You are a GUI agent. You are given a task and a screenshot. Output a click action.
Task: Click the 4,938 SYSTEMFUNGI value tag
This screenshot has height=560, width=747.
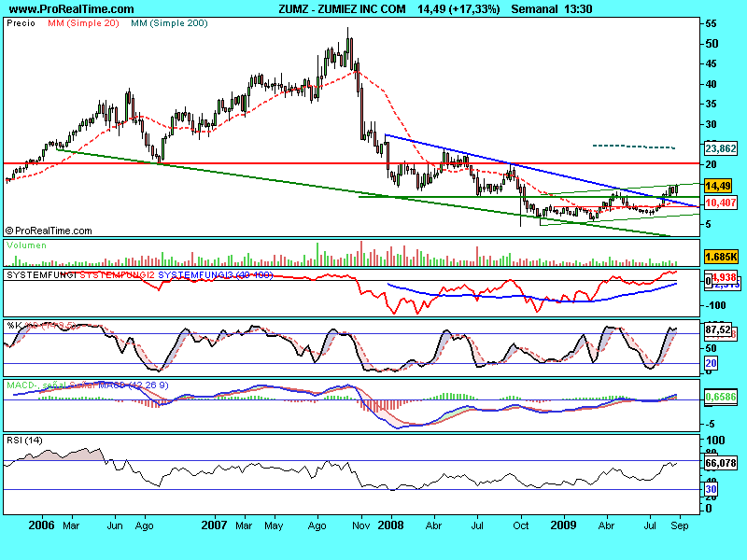(x=725, y=277)
